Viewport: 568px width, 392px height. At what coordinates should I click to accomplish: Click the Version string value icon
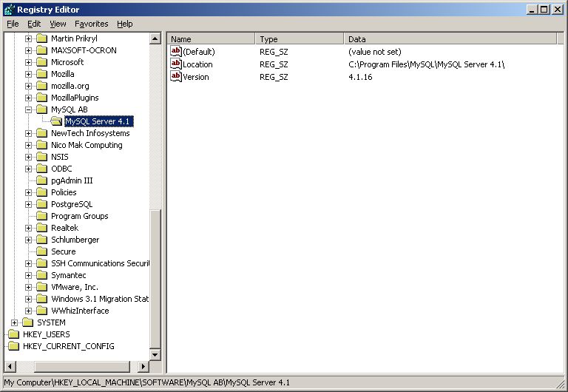176,77
